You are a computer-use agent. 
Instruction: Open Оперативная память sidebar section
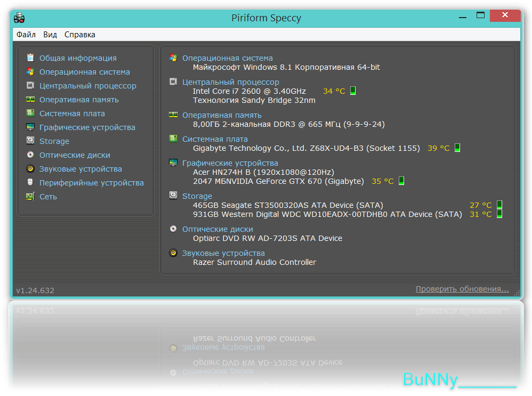(79, 100)
